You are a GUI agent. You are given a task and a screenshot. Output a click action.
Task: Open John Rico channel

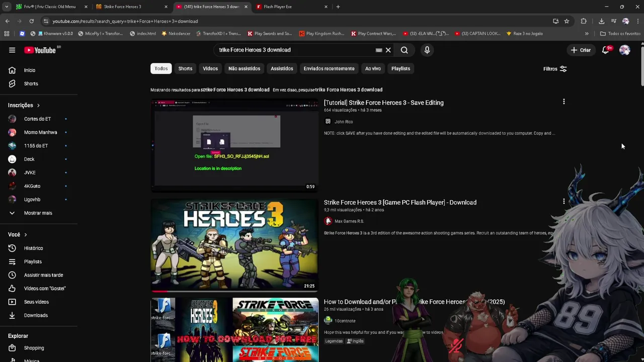(x=344, y=122)
